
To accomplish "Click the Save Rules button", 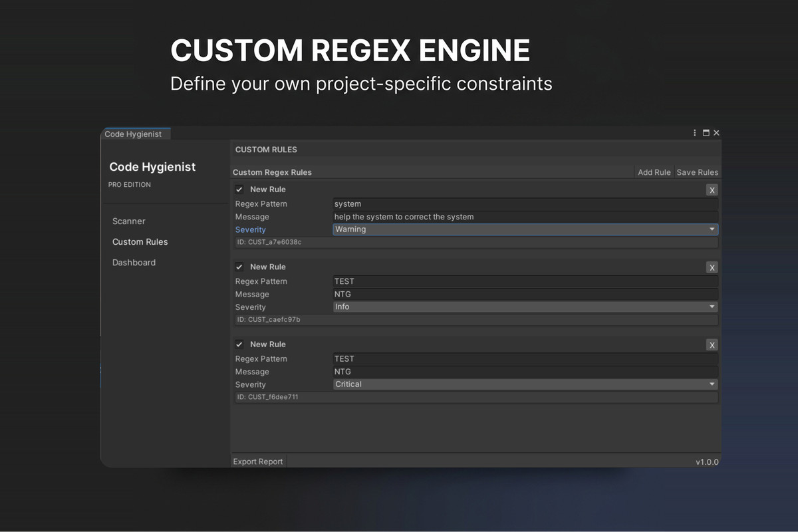I will [698, 172].
